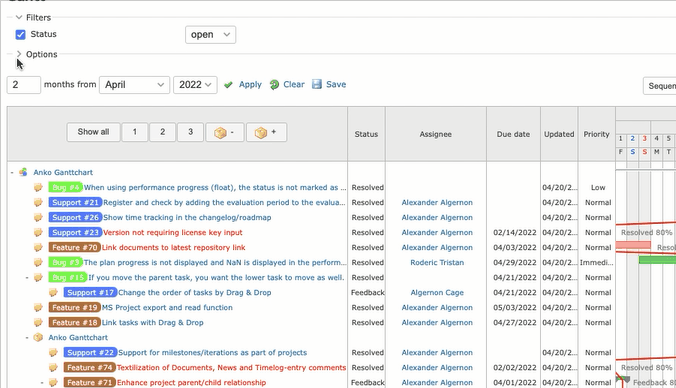Open 'Link documents to latest repository link'
Screen dimensions: 676x388
click(x=173, y=248)
